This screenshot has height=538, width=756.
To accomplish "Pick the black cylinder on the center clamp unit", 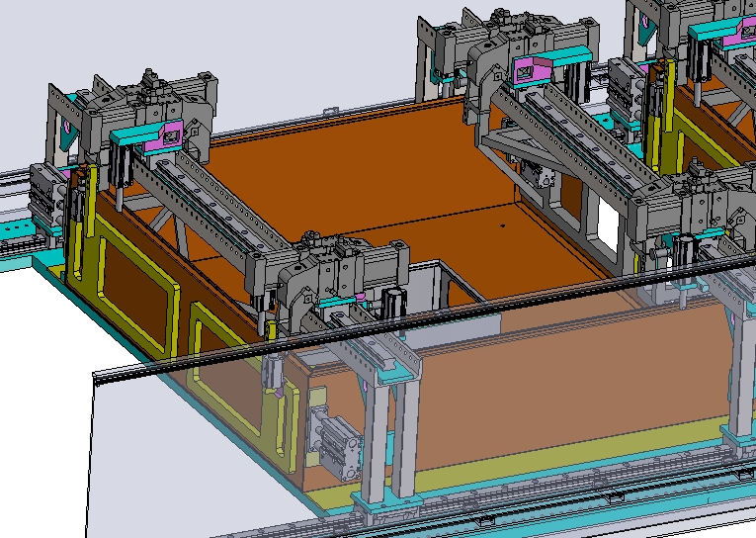I will (x=392, y=304).
